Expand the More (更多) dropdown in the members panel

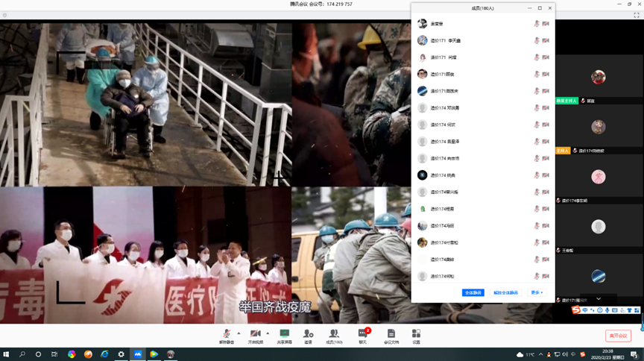[537, 292]
